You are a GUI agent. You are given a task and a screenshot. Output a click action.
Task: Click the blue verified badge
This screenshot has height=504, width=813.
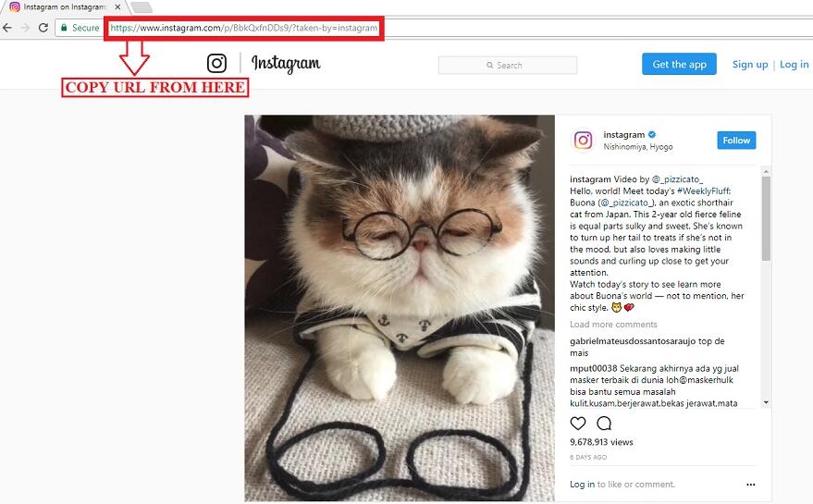pos(652,135)
